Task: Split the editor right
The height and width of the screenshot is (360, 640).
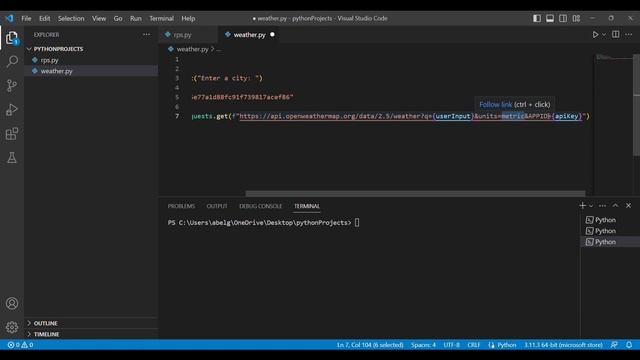Action: (616, 35)
